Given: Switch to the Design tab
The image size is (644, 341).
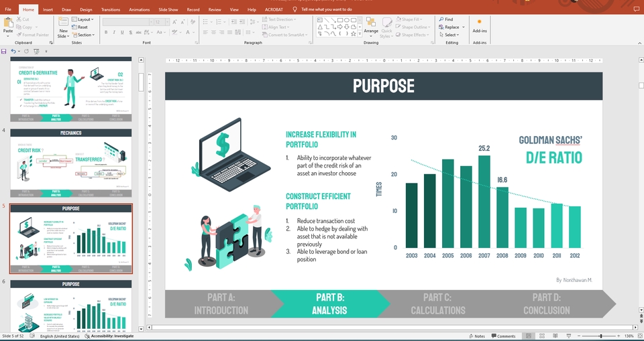Looking at the screenshot, I should 86,9.
